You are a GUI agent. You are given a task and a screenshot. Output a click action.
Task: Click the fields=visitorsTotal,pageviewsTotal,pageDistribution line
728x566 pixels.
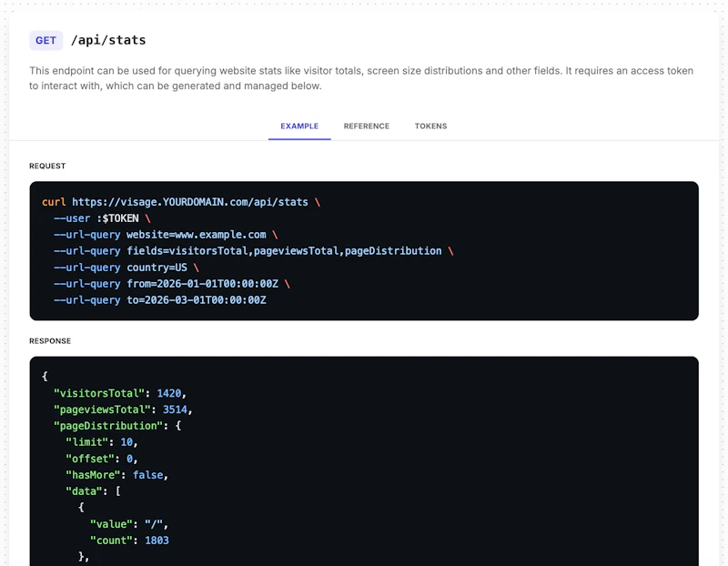tap(254, 251)
